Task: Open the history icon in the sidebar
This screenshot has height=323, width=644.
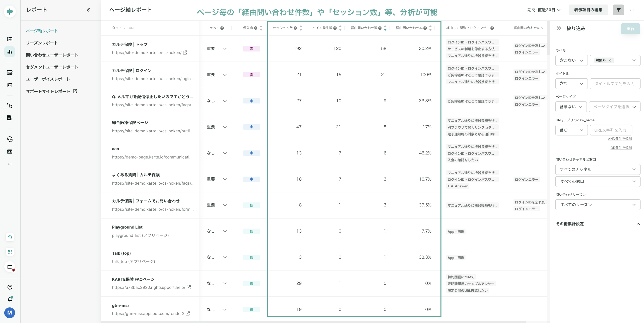Action: pyautogui.click(x=10, y=237)
